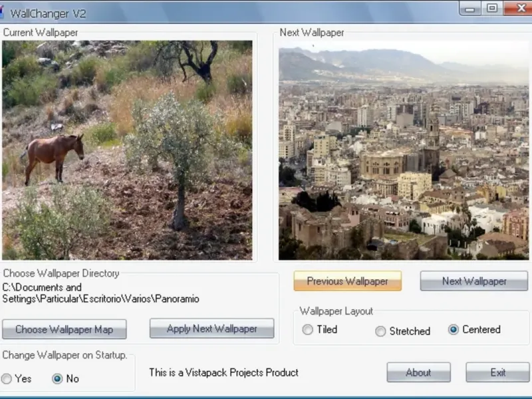Advance with the Next Wallpaper button
This screenshot has width=532, height=399.
tap(474, 281)
